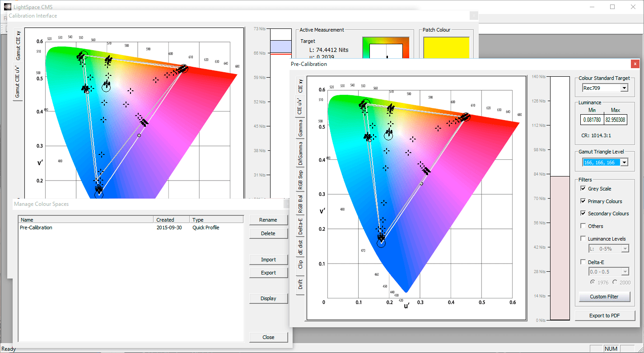Click the yellow Patch Colour swatch

click(446, 47)
